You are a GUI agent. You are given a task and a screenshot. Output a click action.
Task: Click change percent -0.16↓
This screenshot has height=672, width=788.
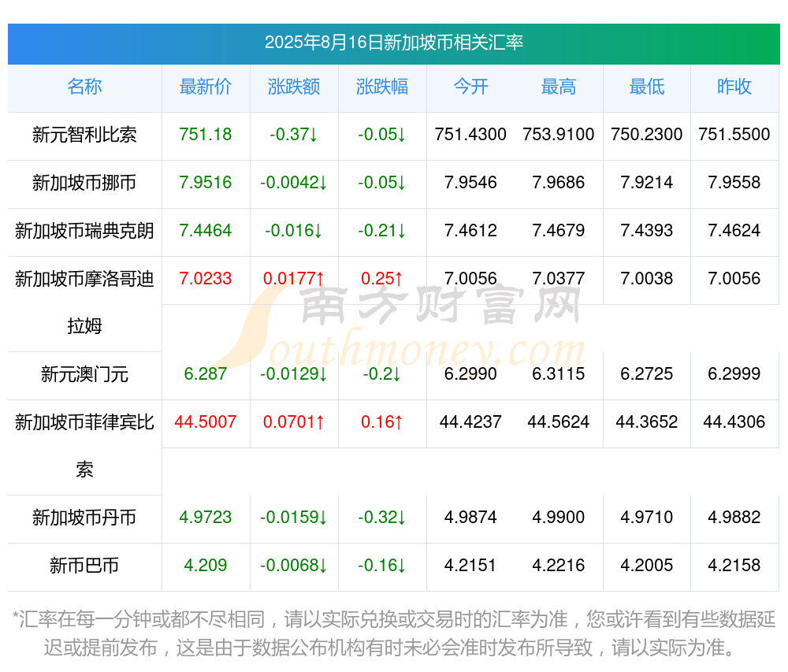(382, 566)
